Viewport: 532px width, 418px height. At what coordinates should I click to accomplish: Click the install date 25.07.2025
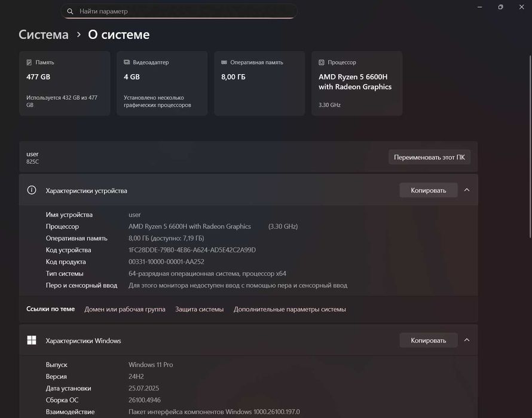click(144, 388)
